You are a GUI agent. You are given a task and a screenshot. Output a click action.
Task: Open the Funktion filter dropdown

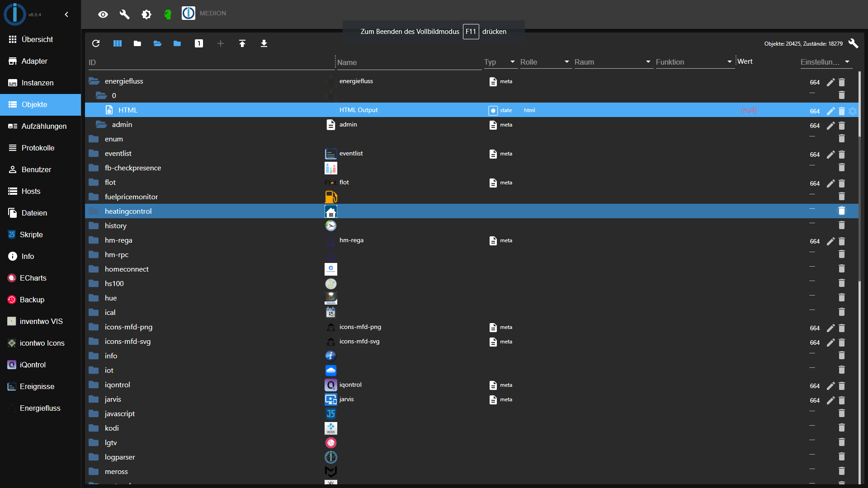(x=694, y=62)
